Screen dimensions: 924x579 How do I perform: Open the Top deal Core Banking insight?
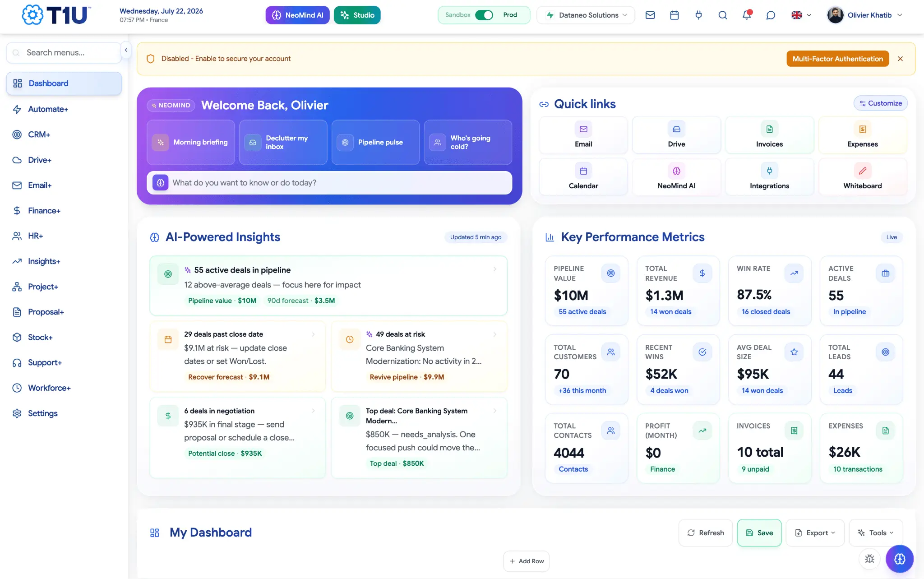click(419, 437)
